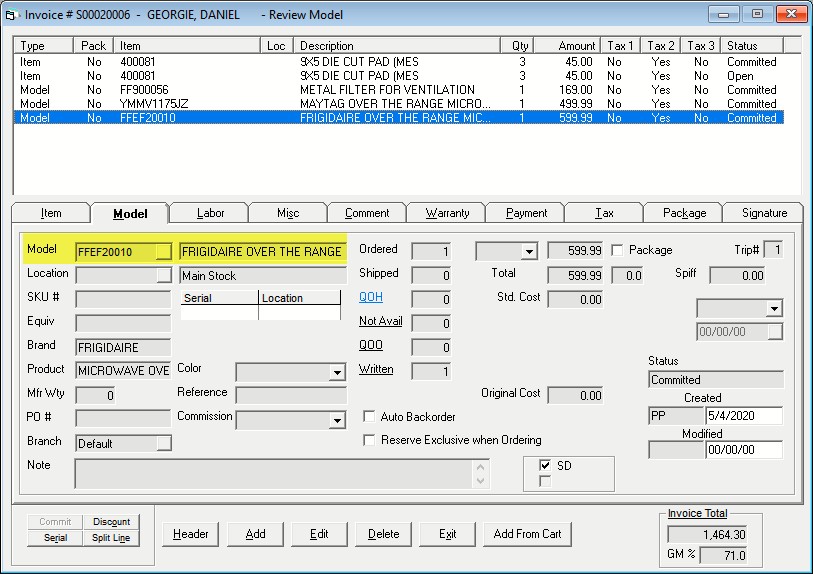Viewport: 813px width, 574px height.
Task: Enable Auto Backorder checkbox
Action: pos(369,417)
